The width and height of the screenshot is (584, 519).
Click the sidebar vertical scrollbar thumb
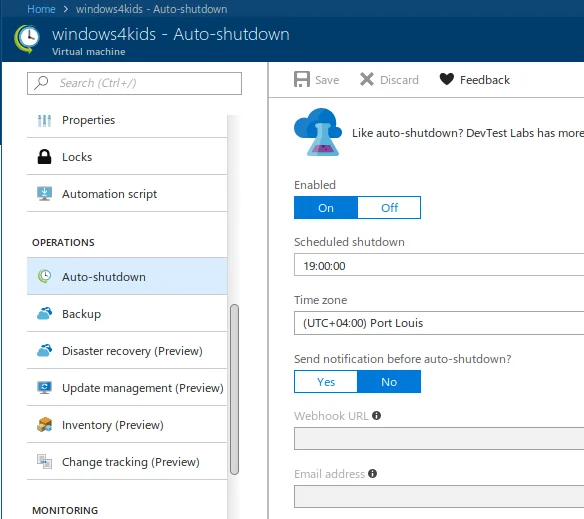[x=234, y=389]
